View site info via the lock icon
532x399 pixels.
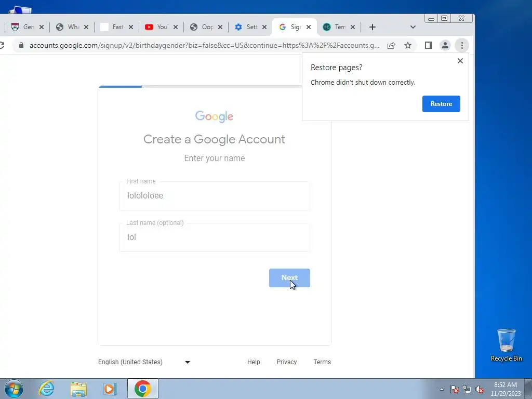pyautogui.click(x=21, y=45)
